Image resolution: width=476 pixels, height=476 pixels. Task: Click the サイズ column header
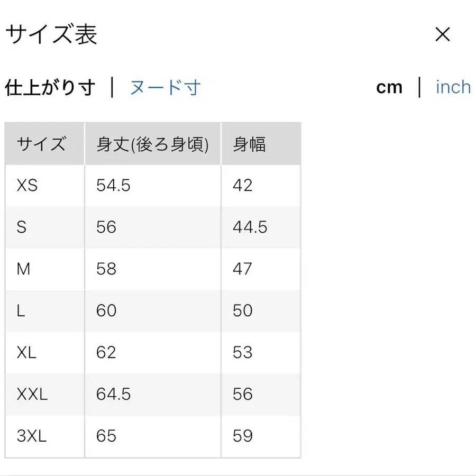click(42, 143)
